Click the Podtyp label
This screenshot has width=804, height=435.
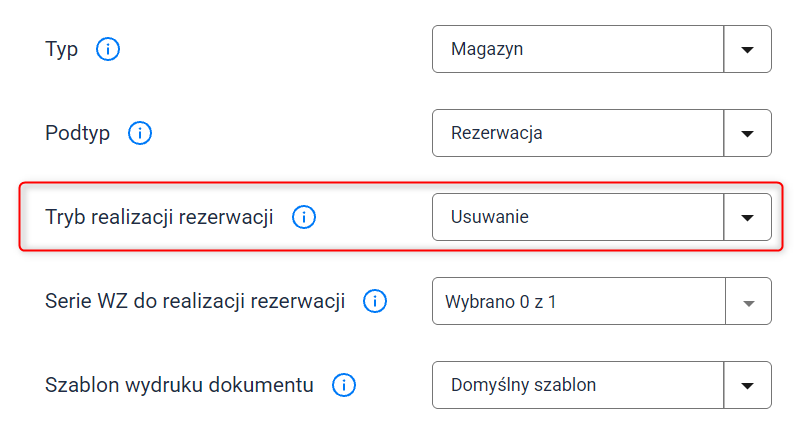(77, 133)
